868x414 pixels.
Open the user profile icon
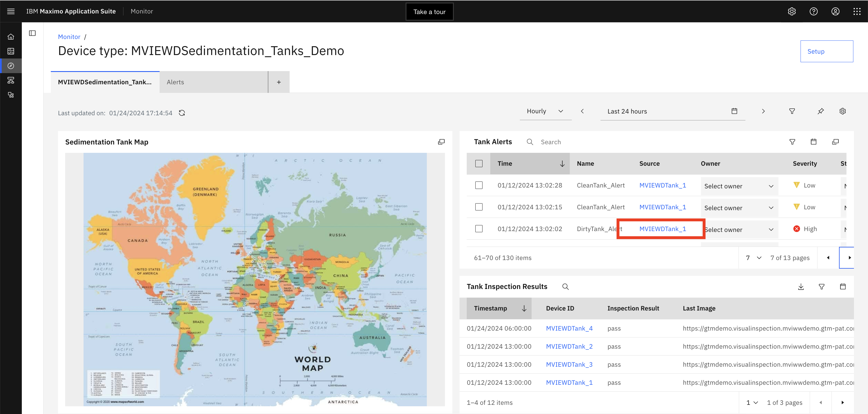coord(835,11)
